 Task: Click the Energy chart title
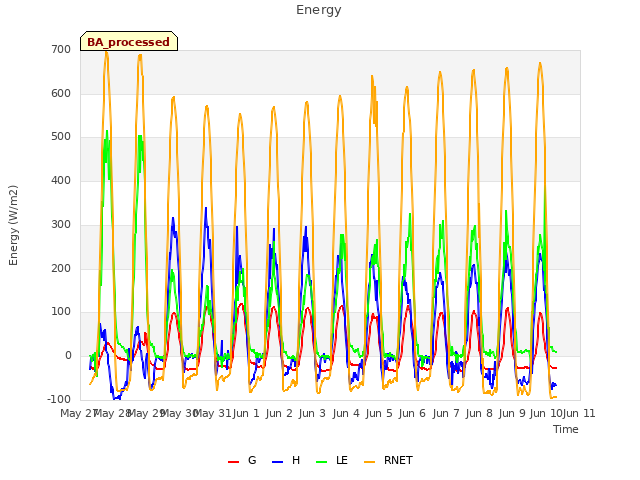[319, 10]
